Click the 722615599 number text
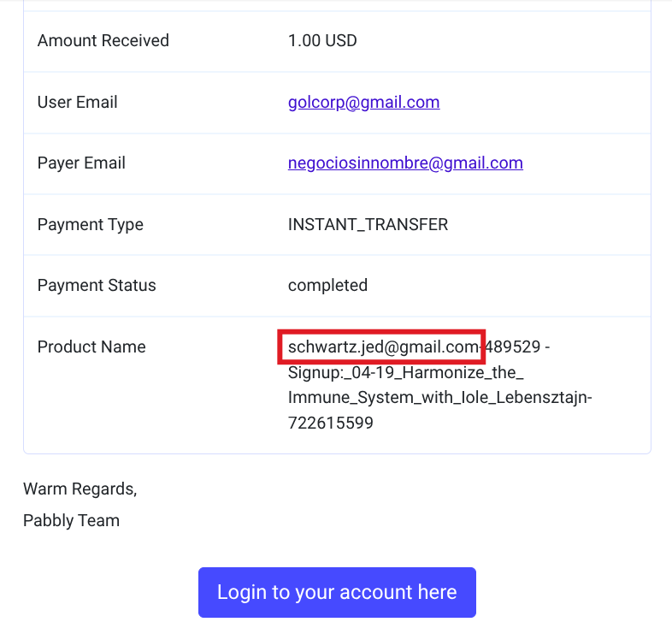672x622 pixels. point(331,423)
